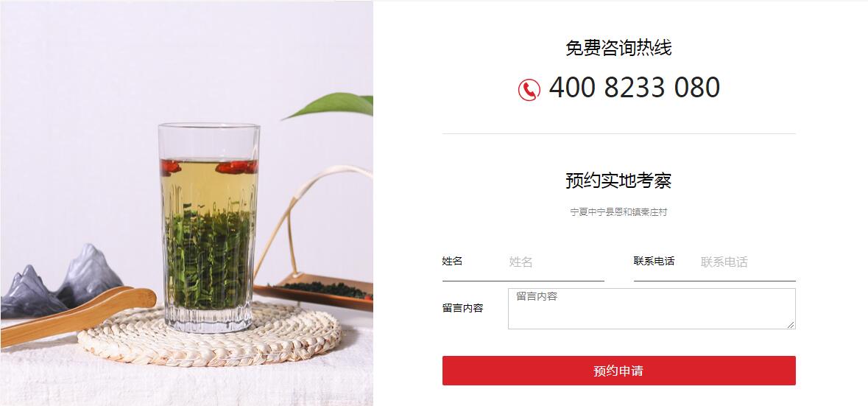Screen dimensions: 868x406
Task: Grab the textarea resize handle corner
Action: pos(791,324)
